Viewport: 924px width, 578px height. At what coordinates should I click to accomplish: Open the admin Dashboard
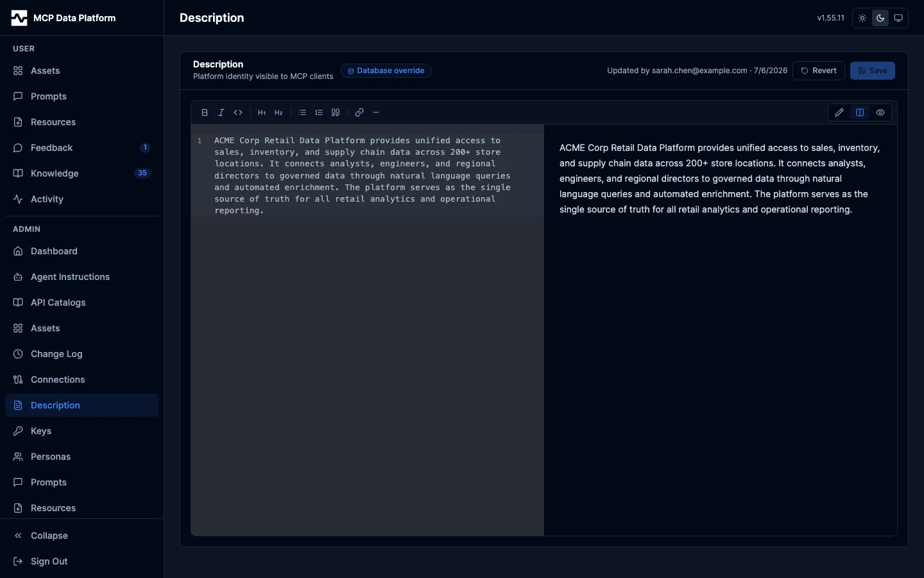(81, 251)
